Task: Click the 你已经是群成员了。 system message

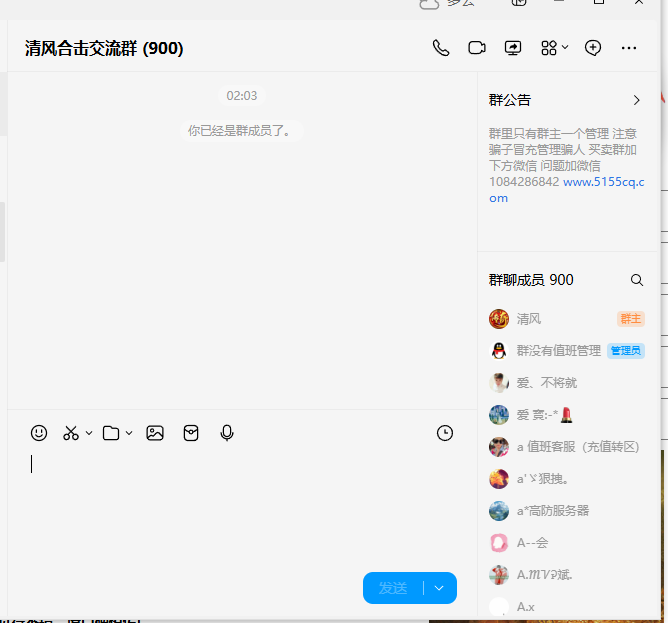Action: point(242,131)
